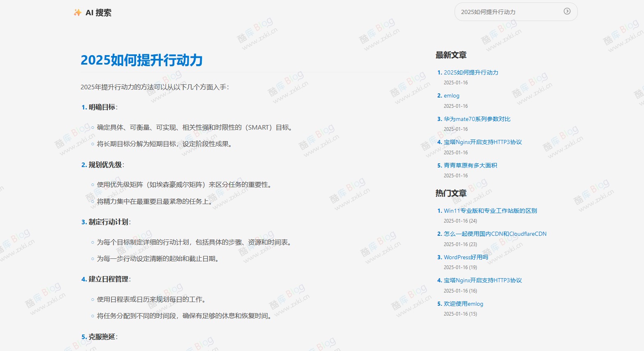Open 宝塔Nginx开启支持HTTP3协议 under 热门文章
Viewport: 644px width, 351px height.
point(482,280)
